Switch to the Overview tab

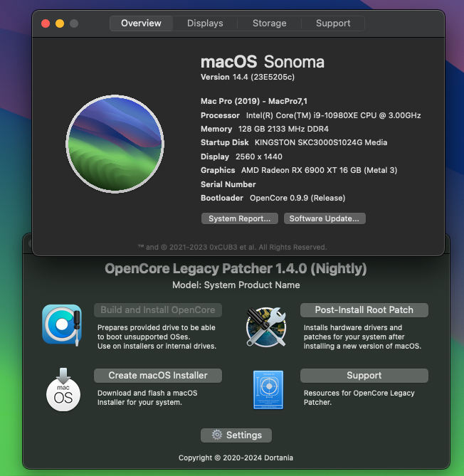click(x=141, y=23)
